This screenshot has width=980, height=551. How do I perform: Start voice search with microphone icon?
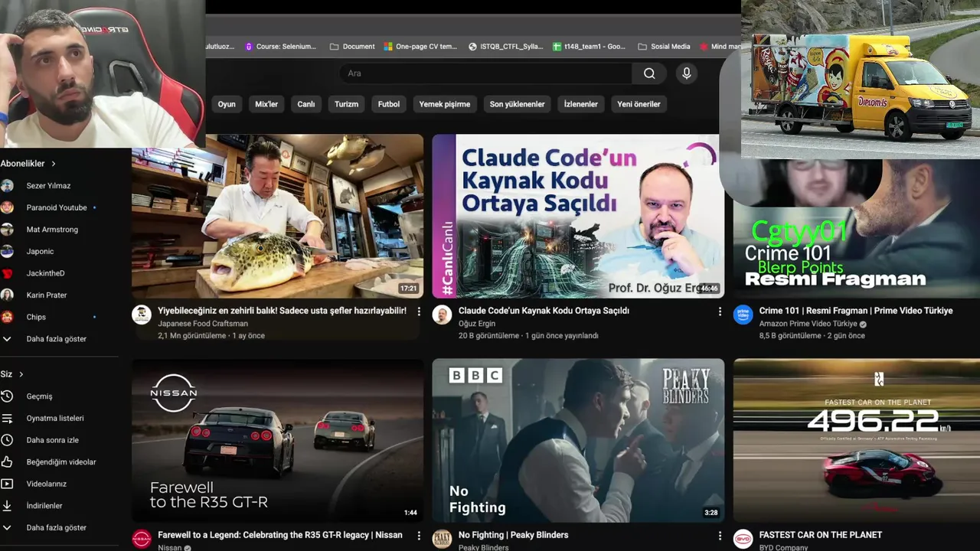point(687,73)
